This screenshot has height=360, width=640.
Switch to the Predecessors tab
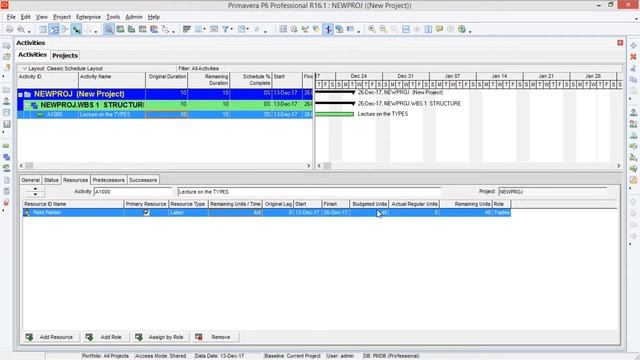click(x=108, y=180)
